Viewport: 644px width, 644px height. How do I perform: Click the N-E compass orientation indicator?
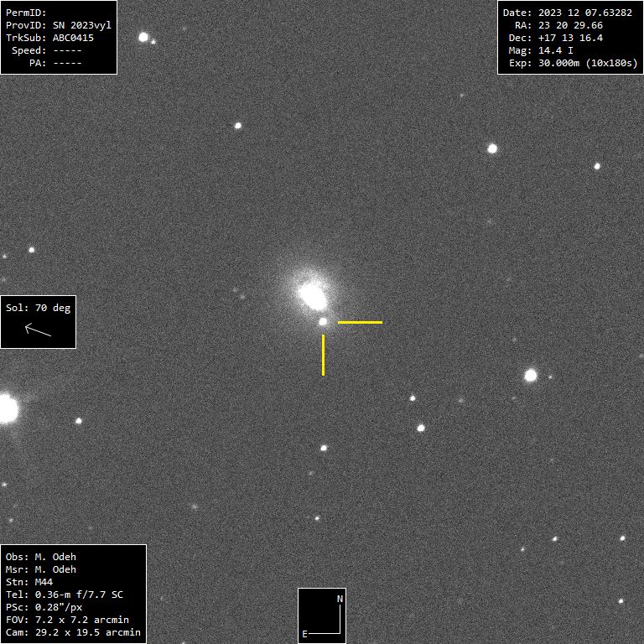pyautogui.click(x=322, y=615)
